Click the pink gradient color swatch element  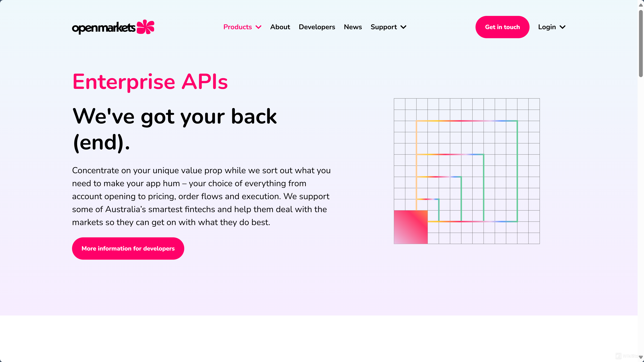point(410,227)
